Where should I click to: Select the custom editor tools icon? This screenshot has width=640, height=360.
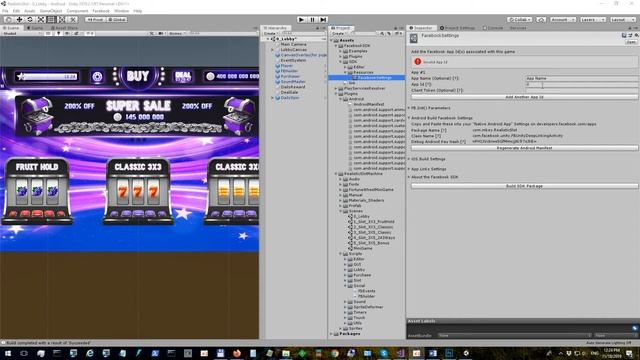73,19
